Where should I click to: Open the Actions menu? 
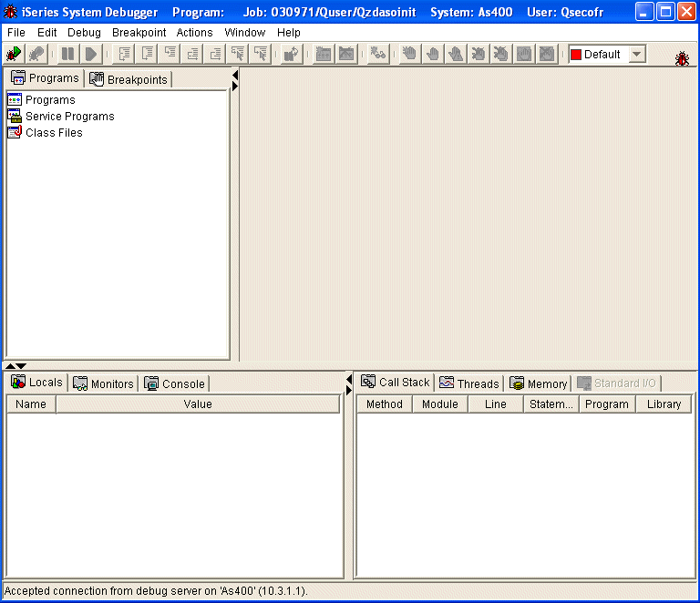tap(194, 33)
